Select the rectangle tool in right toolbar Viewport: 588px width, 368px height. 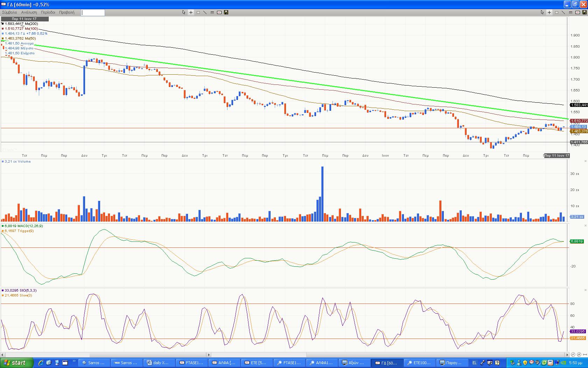click(556, 12)
